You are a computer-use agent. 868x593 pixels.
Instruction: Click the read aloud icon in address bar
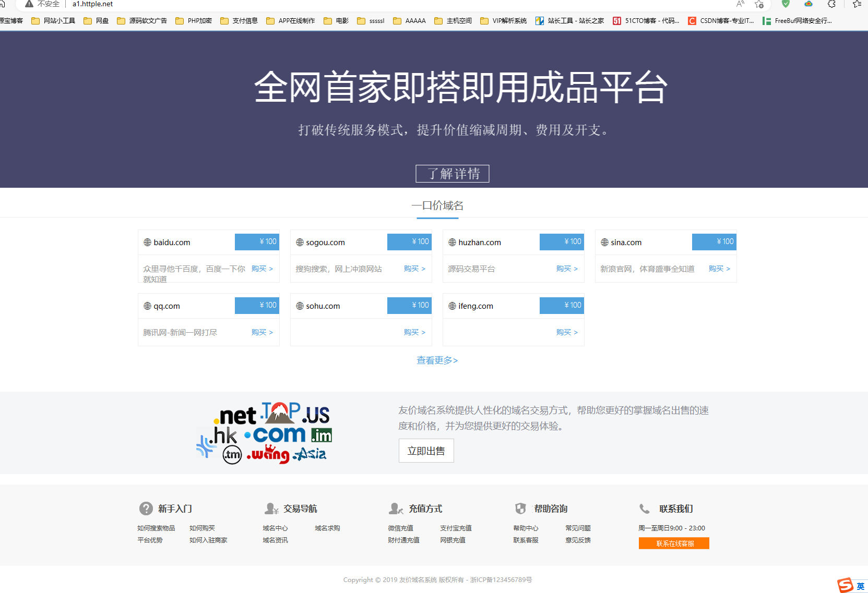point(740,4)
